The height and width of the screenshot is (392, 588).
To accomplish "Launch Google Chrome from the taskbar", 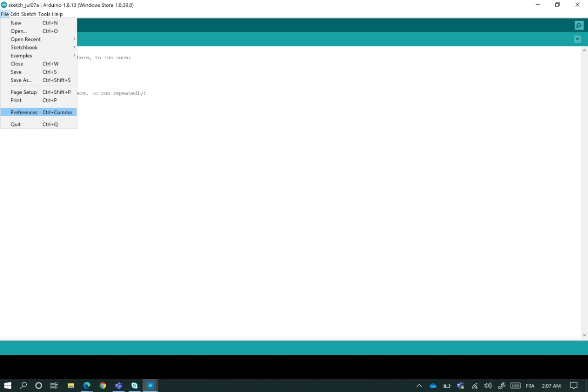I will [x=103, y=386].
